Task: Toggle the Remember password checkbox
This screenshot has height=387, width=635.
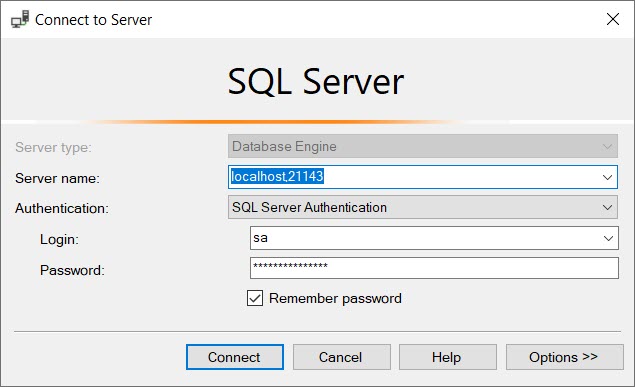Action: coord(255,298)
